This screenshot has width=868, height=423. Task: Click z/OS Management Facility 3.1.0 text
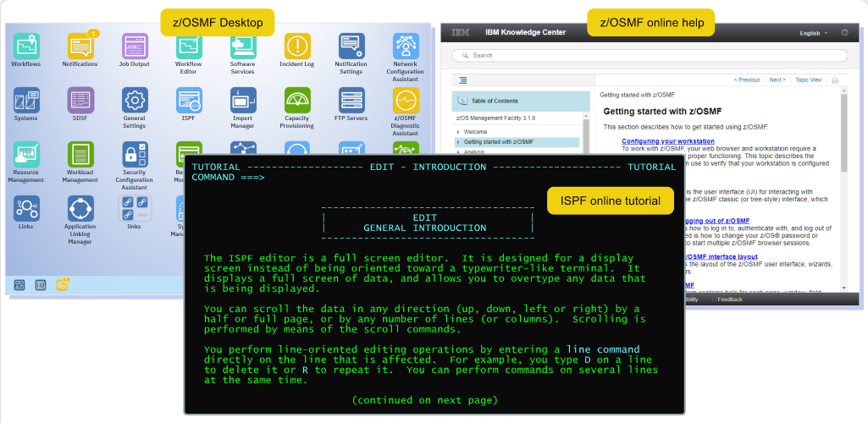tap(495, 118)
